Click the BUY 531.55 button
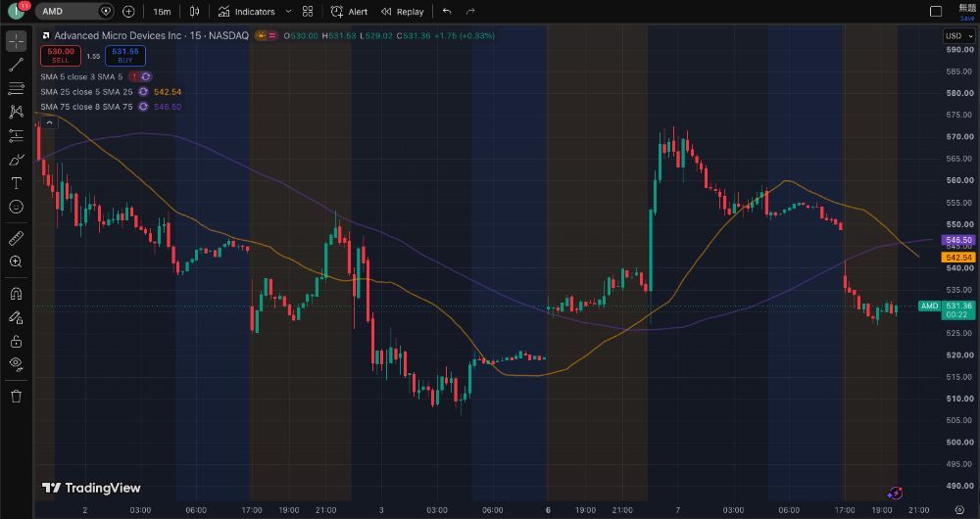Image resolution: width=980 pixels, height=519 pixels. click(125, 56)
